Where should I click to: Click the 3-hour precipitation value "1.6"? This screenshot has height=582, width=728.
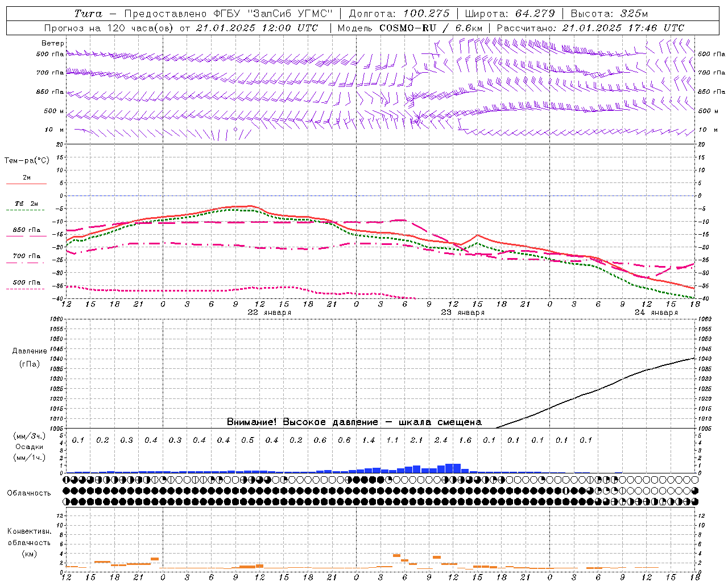pos(465,440)
